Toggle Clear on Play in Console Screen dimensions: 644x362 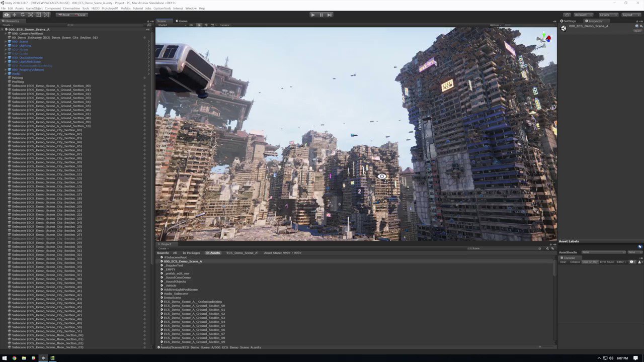(590, 262)
